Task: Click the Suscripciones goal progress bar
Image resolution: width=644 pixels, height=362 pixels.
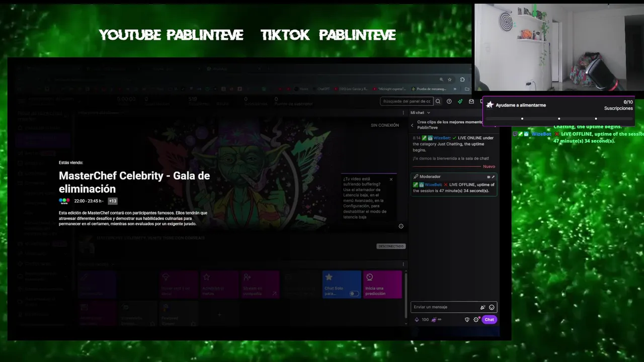Action: (558, 119)
